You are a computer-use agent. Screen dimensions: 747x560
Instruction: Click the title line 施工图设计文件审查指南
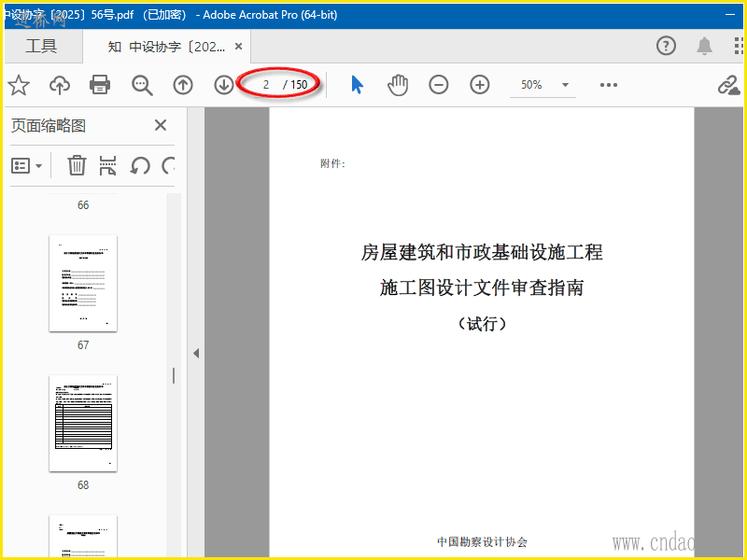482,287
